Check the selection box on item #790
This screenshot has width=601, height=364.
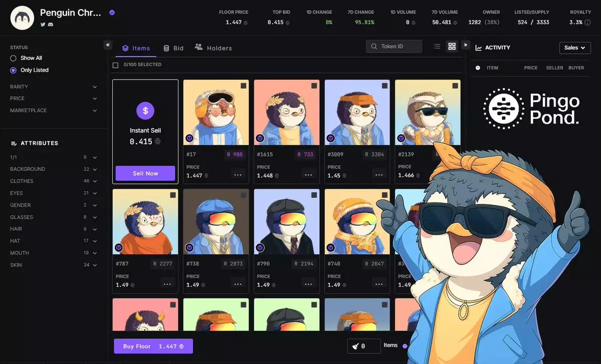314,195
